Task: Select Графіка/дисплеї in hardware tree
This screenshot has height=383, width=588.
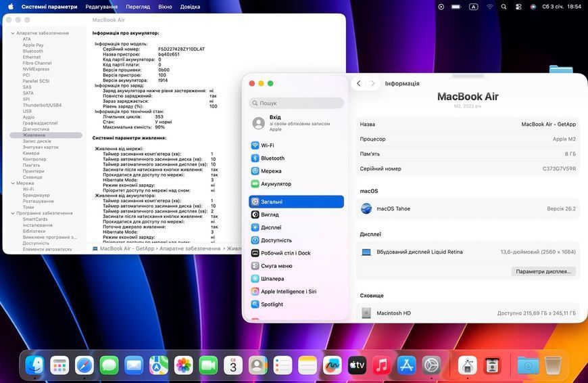Action: tap(40, 123)
